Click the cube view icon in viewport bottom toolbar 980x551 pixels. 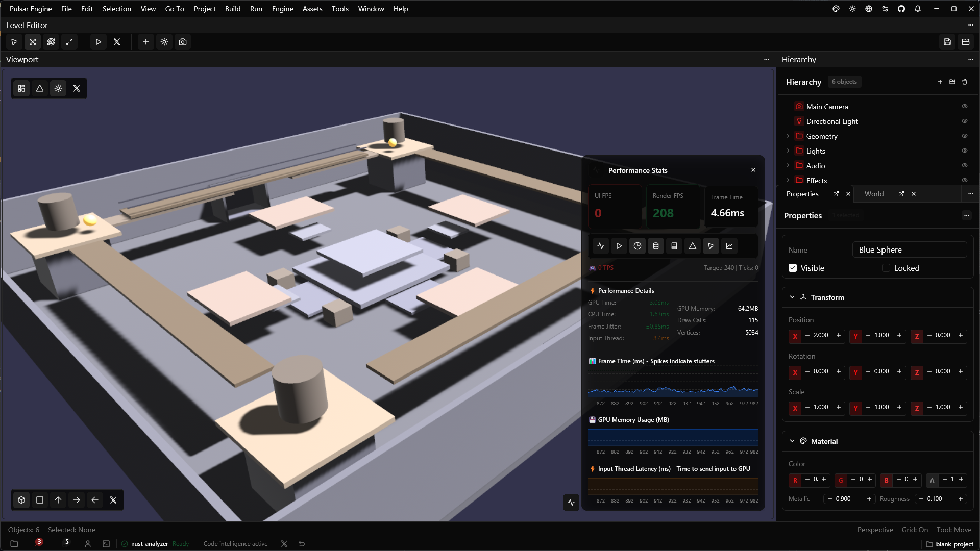click(x=21, y=500)
